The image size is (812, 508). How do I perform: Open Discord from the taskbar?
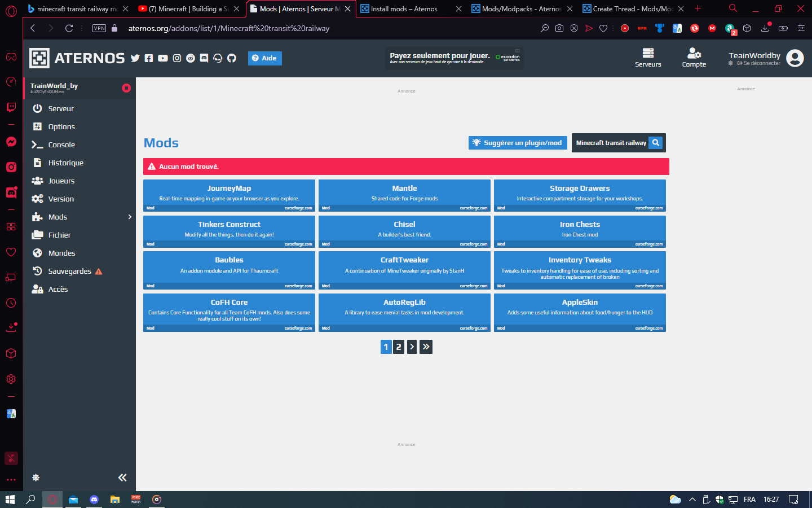[94, 500]
